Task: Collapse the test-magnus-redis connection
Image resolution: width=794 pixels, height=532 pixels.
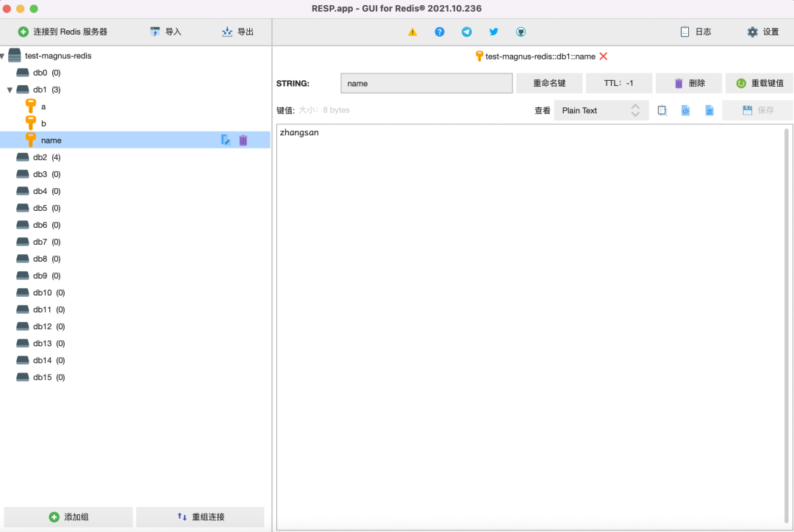Action: [3, 56]
